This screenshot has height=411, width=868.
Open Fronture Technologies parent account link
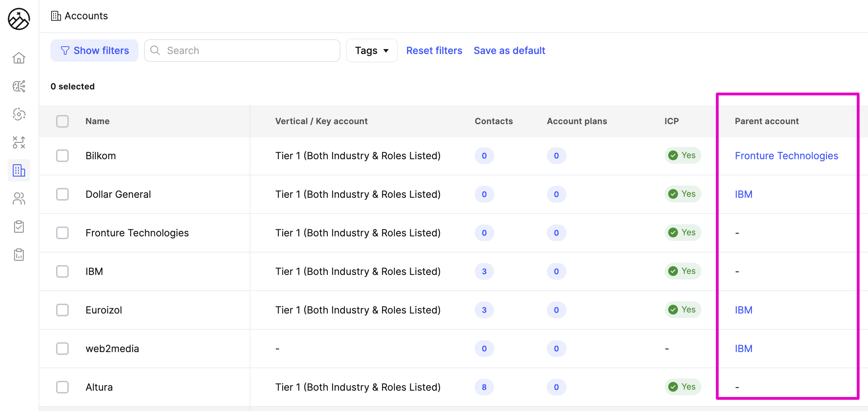click(x=786, y=156)
